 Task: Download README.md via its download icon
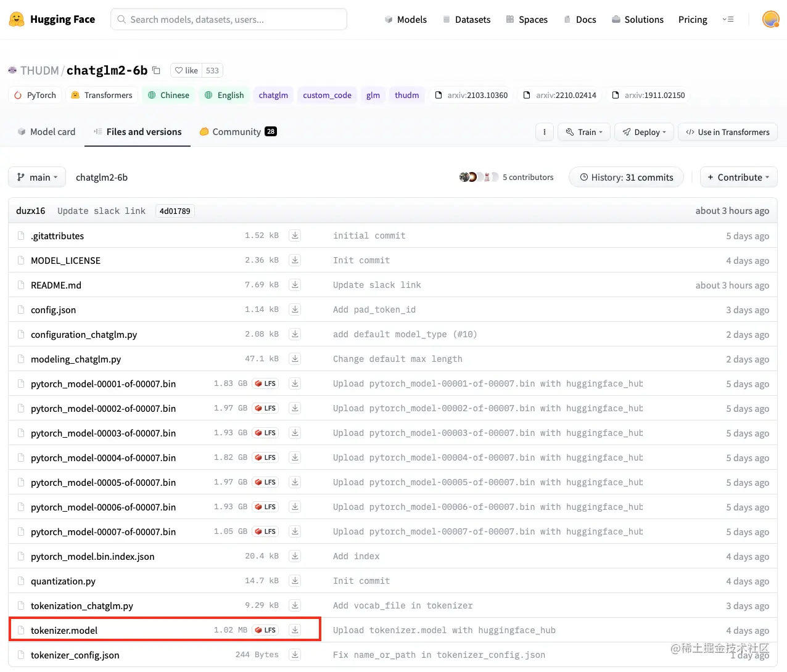point(295,285)
